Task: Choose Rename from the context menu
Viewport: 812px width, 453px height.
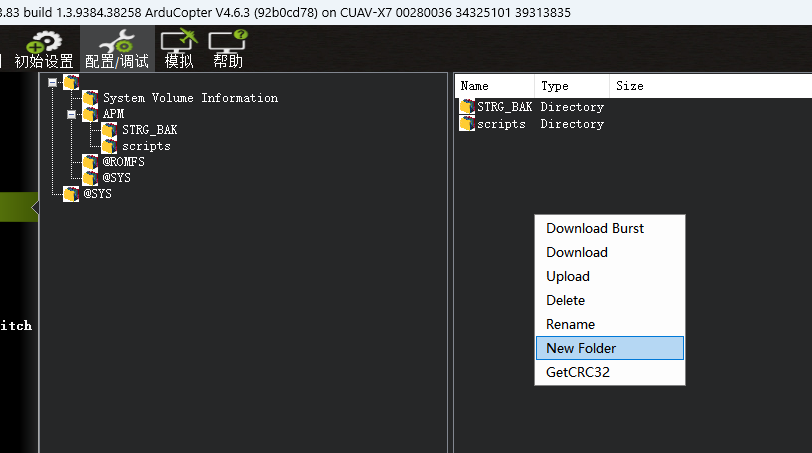Action: pyautogui.click(x=570, y=324)
